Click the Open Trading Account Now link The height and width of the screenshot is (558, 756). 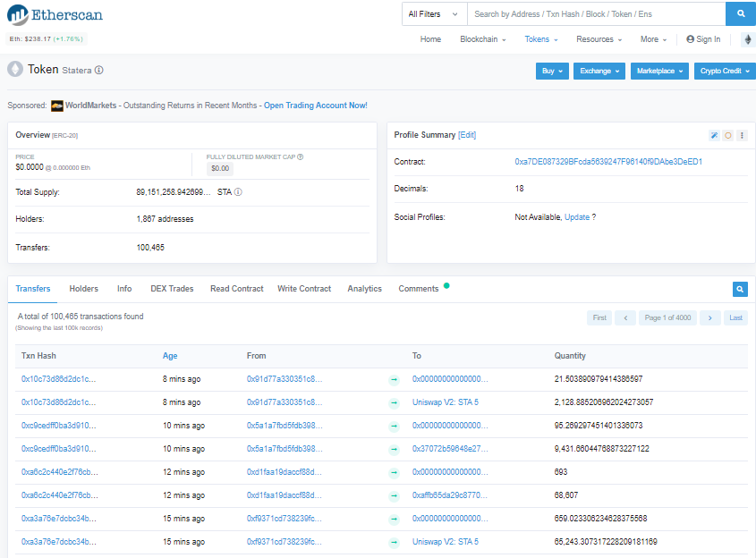315,106
